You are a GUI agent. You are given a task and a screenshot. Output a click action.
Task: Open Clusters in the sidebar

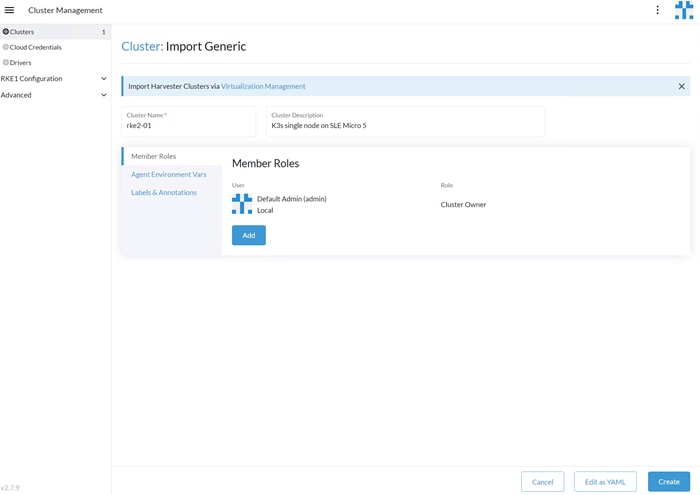coord(55,32)
